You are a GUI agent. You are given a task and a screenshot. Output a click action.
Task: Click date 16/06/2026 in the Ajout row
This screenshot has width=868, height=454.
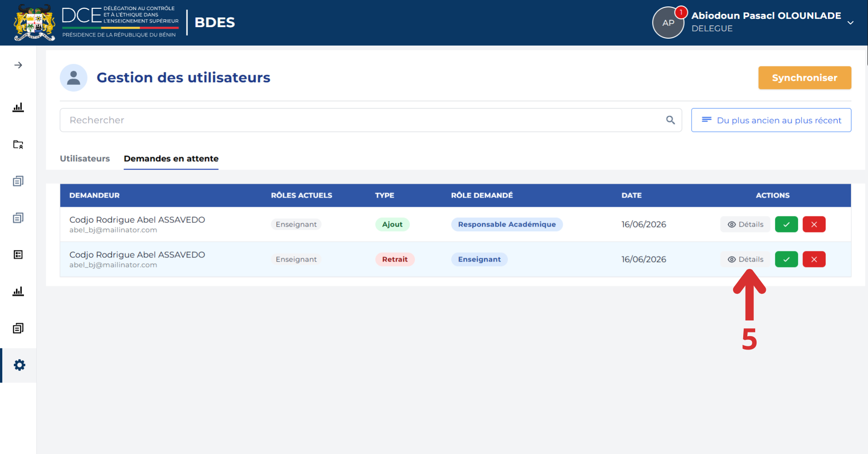tap(644, 224)
